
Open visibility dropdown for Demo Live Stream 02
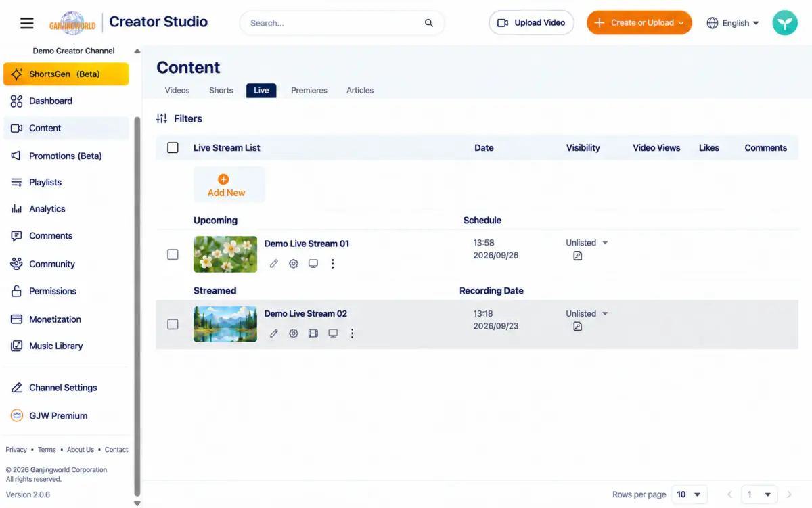587,314
